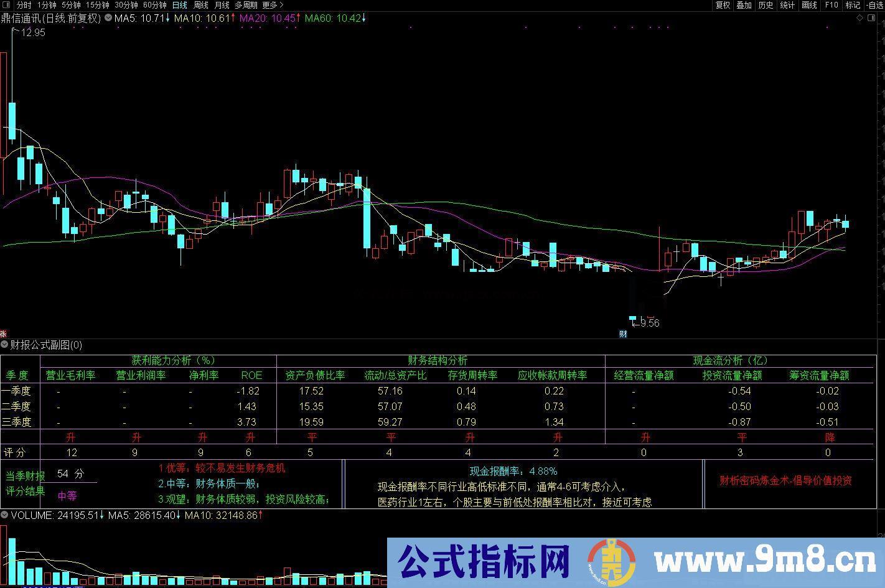Click the MA10: 10.61 value
This screenshot has height=588, width=885.
pos(202,18)
